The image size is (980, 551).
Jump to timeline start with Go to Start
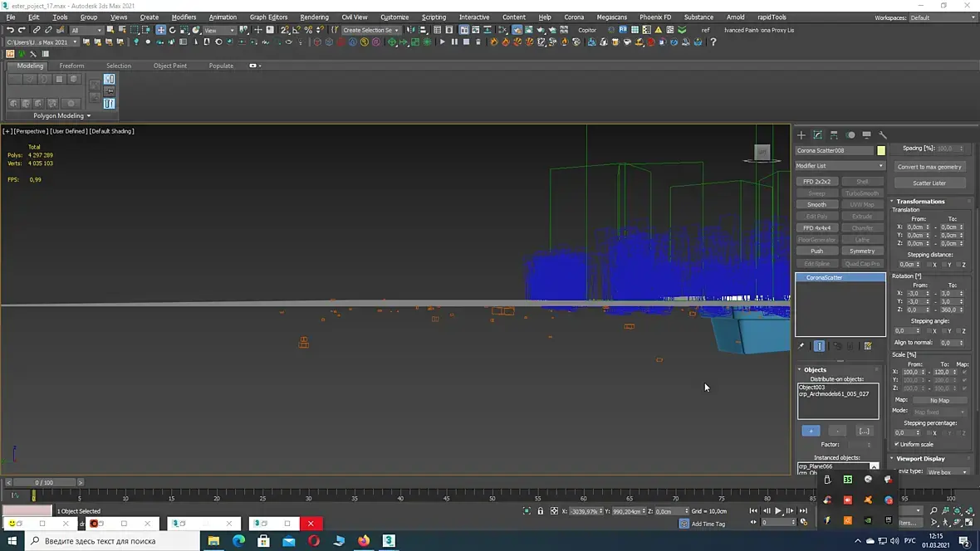pyautogui.click(x=753, y=511)
